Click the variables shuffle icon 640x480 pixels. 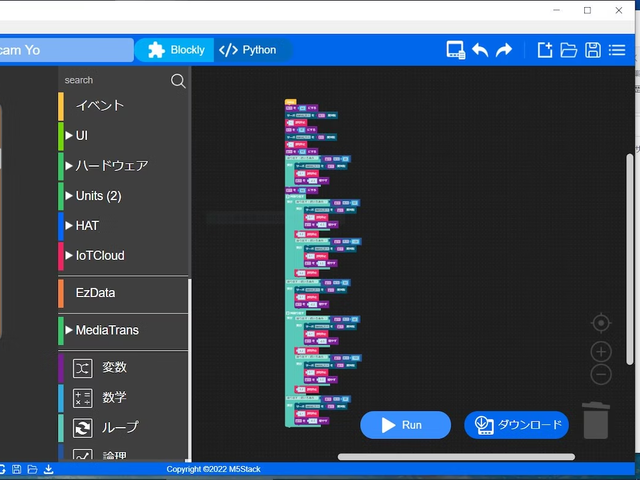click(x=82, y=368)
